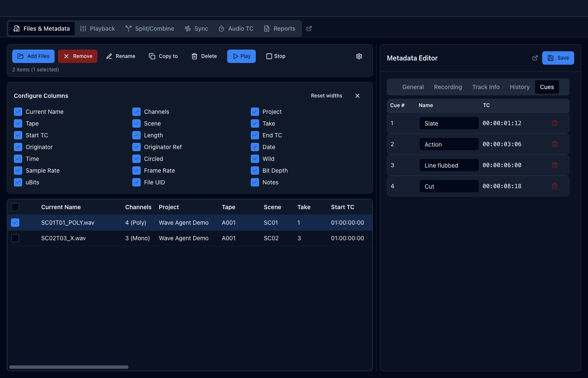Rename the selected file
This screenshot has height=378, width=588.
[x=121, y=56]
